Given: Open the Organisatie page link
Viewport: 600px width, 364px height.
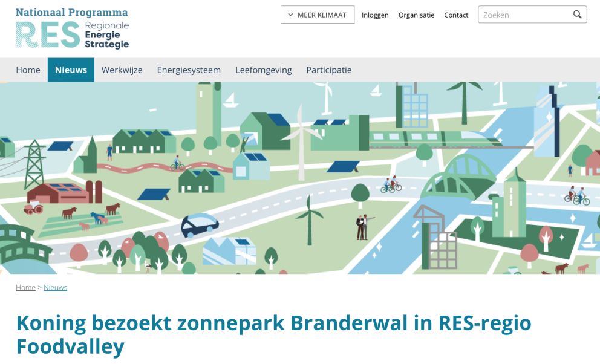Looking at the screenshot, I should tap(416, 15).
